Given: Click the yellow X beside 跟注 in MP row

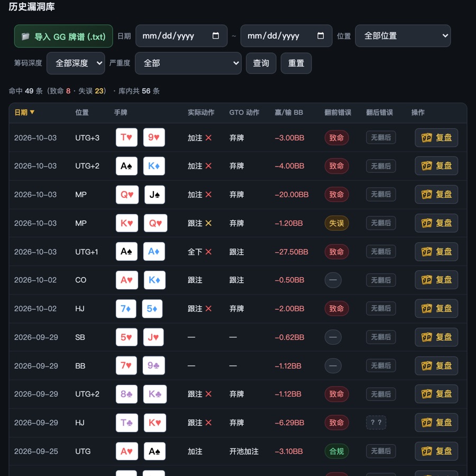Looking at the screenshot, I should point(208,223).
